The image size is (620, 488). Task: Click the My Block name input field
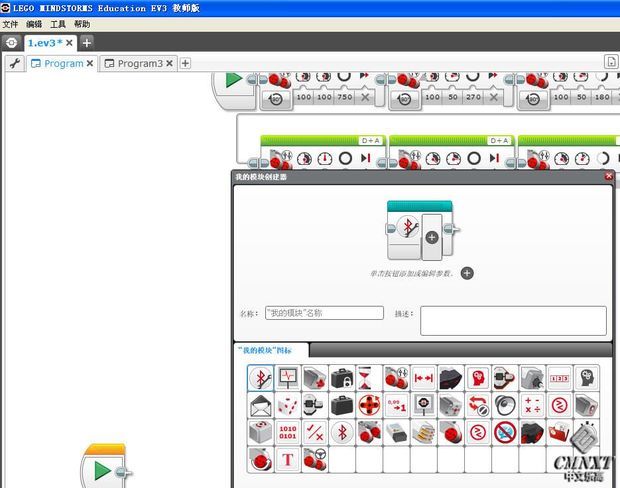click(x=324, y=313)
